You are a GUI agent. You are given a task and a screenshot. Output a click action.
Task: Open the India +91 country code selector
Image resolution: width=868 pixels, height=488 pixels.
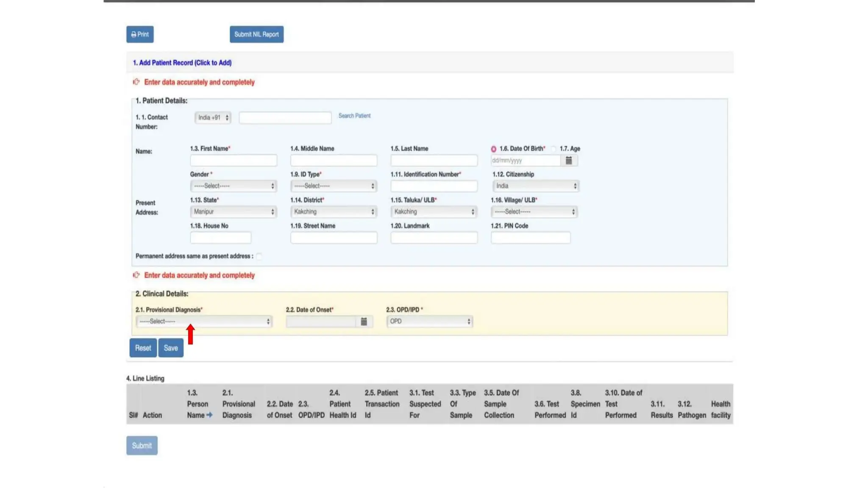(213, 118)
